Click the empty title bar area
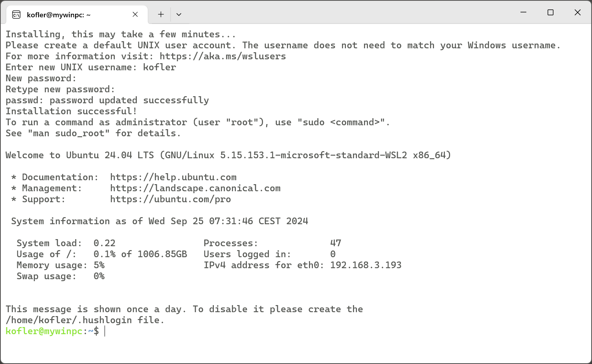This screenshot has width=592, height=364. click(x=346, y=12)
